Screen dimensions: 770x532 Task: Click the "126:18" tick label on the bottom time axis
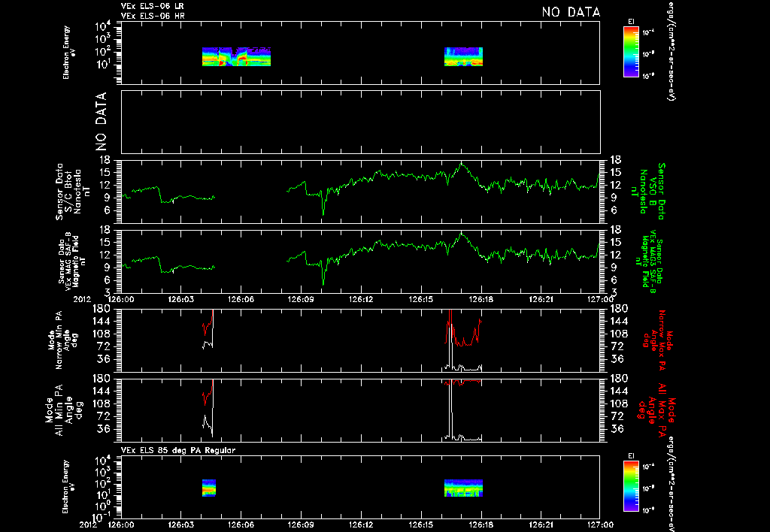[480, 524]
